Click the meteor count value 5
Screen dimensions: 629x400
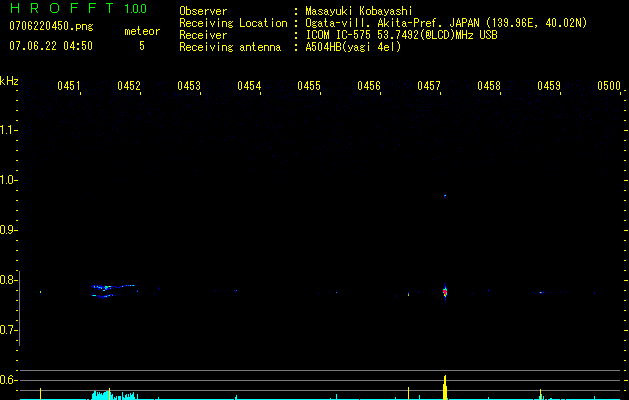click(142, 46)
